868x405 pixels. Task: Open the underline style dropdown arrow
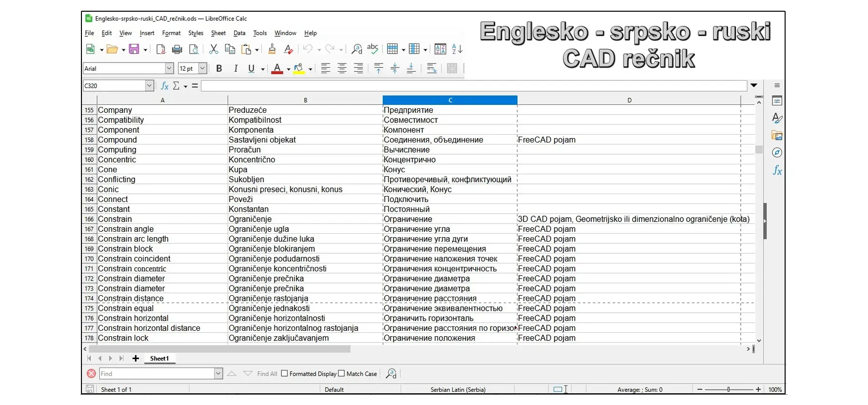[262, 69]
